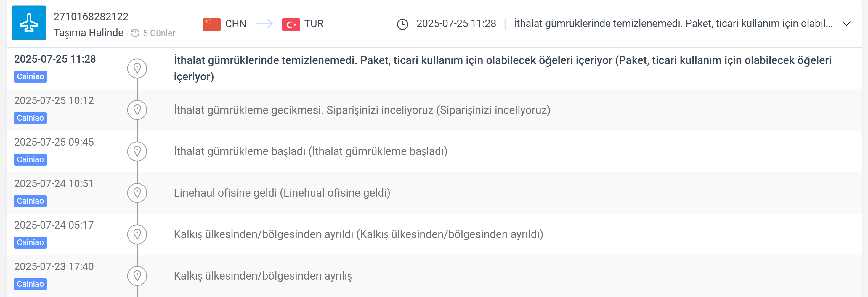868x297 pixels.
Task: Click location pin for Linehaul ofisine geldi
Action: pos(137,193)
